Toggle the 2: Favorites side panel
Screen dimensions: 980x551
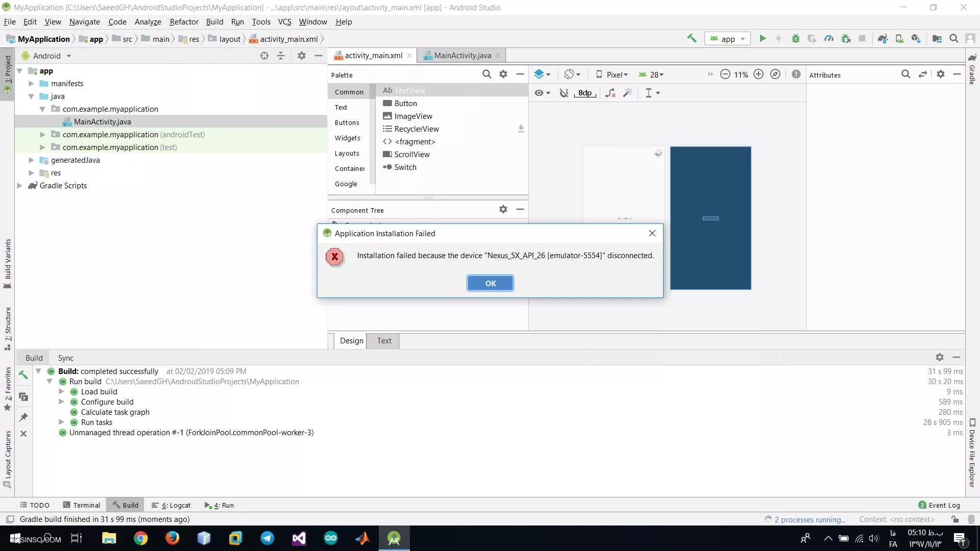8,389
